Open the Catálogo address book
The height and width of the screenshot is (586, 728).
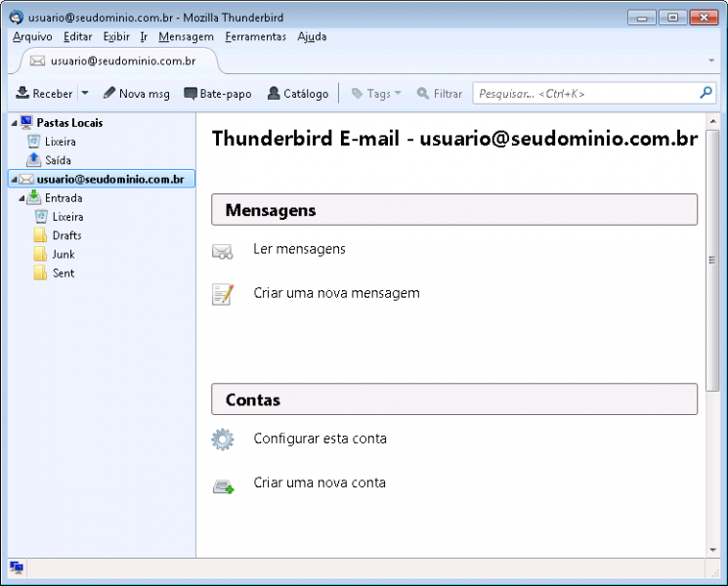pos(298,94)
